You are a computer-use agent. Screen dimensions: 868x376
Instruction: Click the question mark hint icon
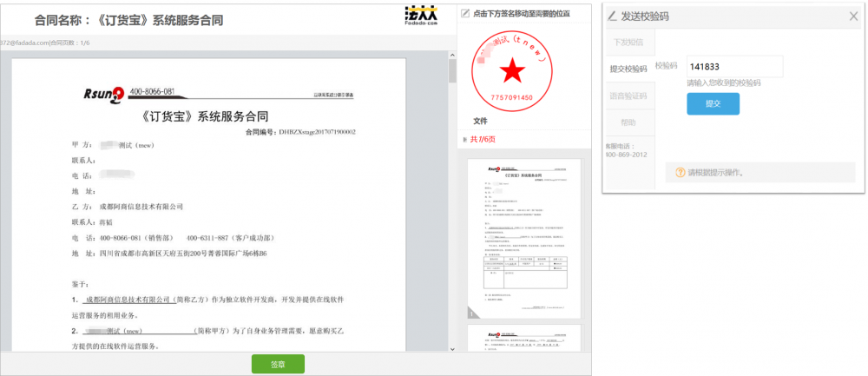click(x=681, y=173)
